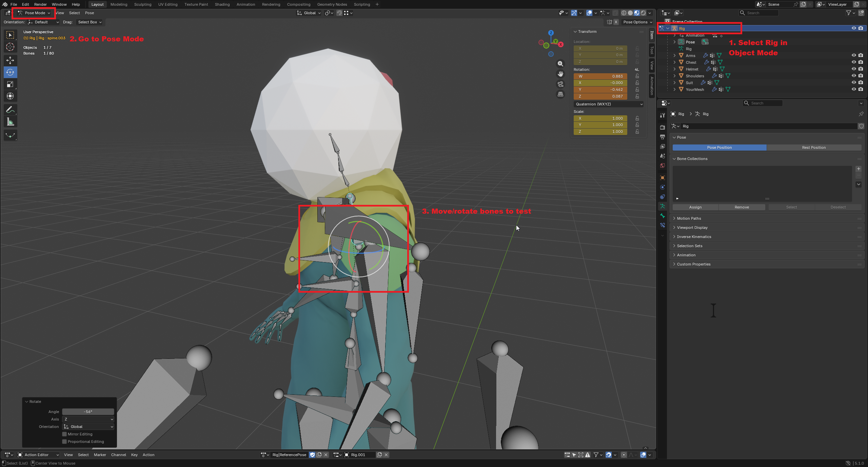
Task: Select the Scale tool
Action: (x=10, y=84)
